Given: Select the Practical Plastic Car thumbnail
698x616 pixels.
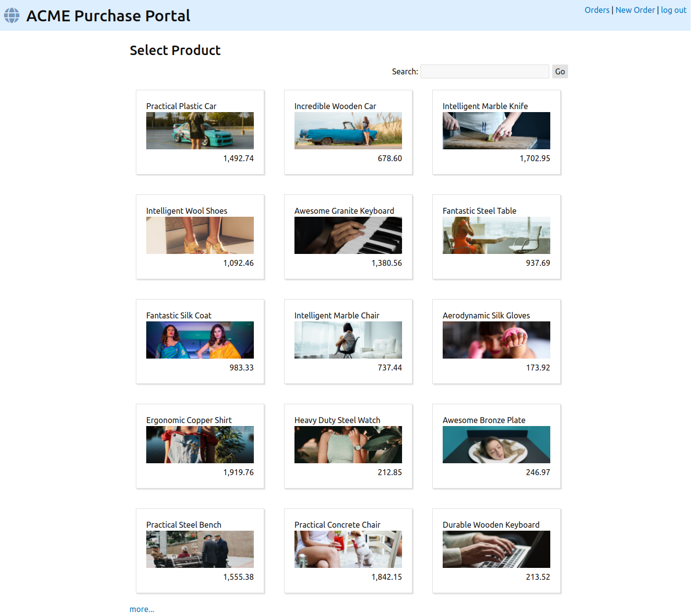Looking at the screenshot, I should click(200, 130).
